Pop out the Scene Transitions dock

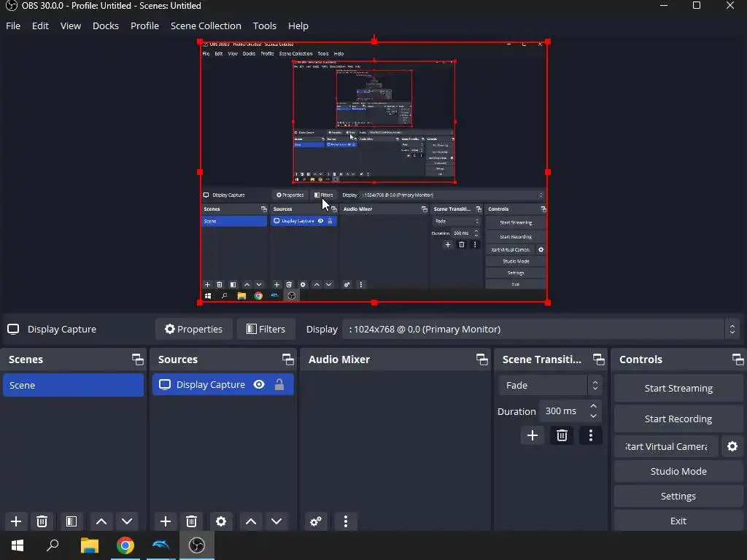click(599, 359)
